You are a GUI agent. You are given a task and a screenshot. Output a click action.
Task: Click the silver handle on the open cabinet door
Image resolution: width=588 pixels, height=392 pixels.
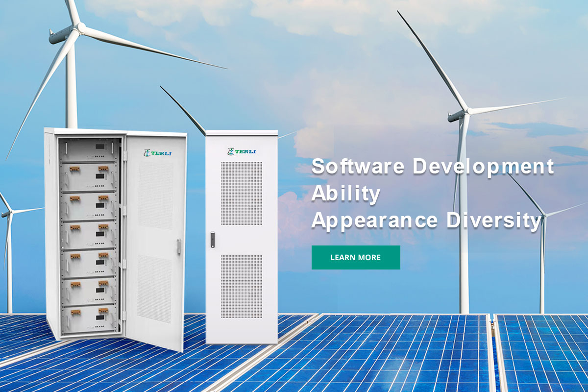[x=179, y=246]
